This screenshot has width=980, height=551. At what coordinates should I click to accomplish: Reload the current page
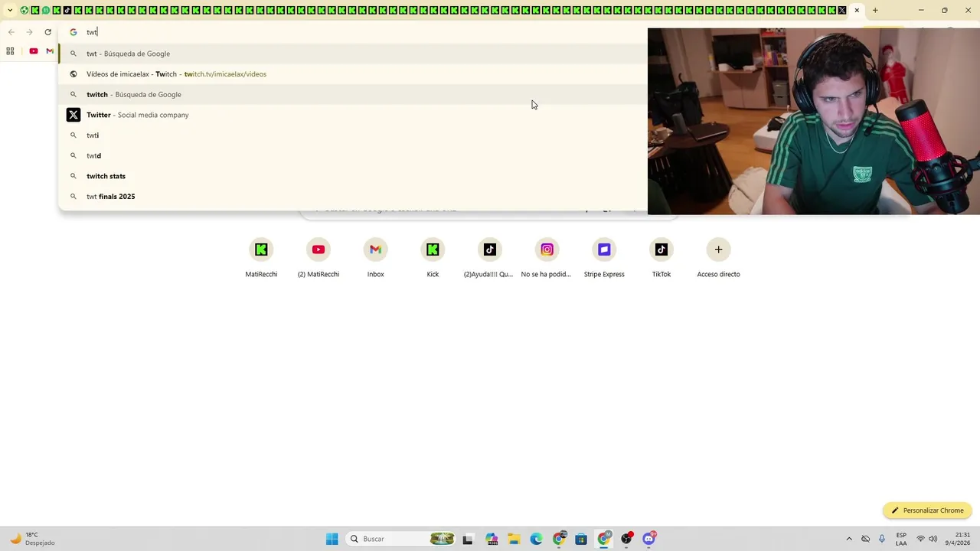point(47,32)
